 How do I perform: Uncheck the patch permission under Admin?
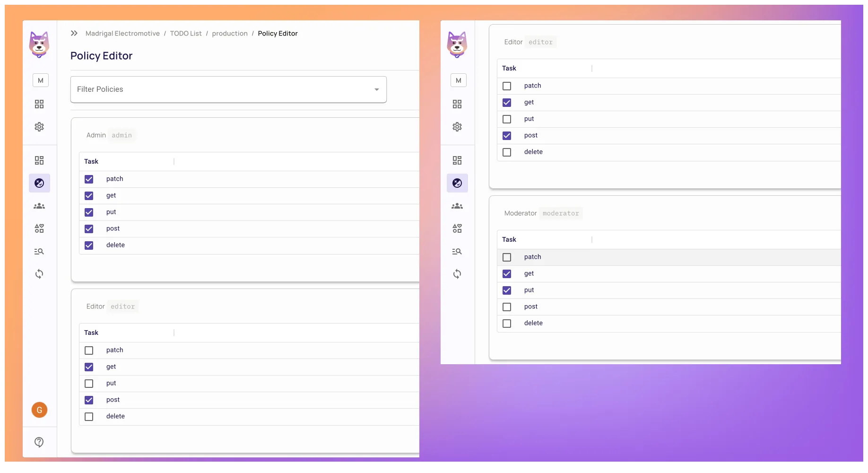point(89,179)
